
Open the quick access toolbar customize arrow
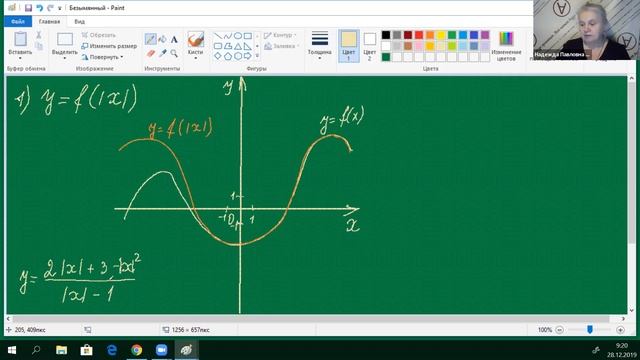pyautogui.click(x=60, y=8)
